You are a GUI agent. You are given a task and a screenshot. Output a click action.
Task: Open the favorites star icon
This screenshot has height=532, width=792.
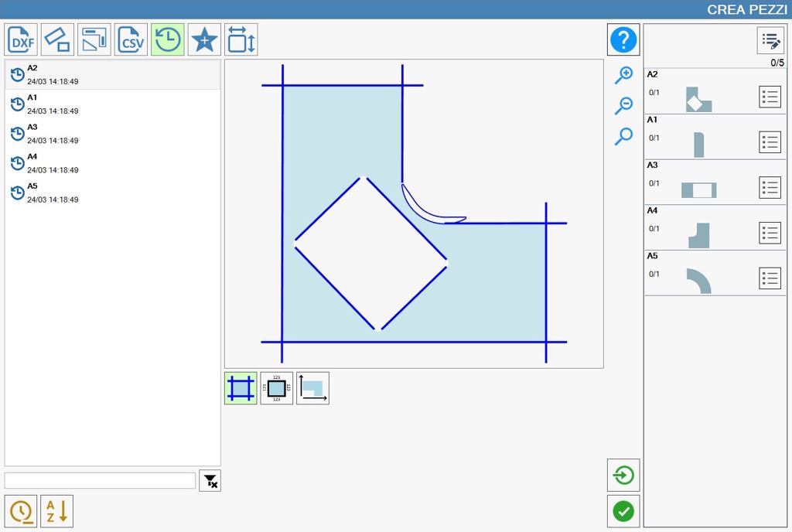204,39
